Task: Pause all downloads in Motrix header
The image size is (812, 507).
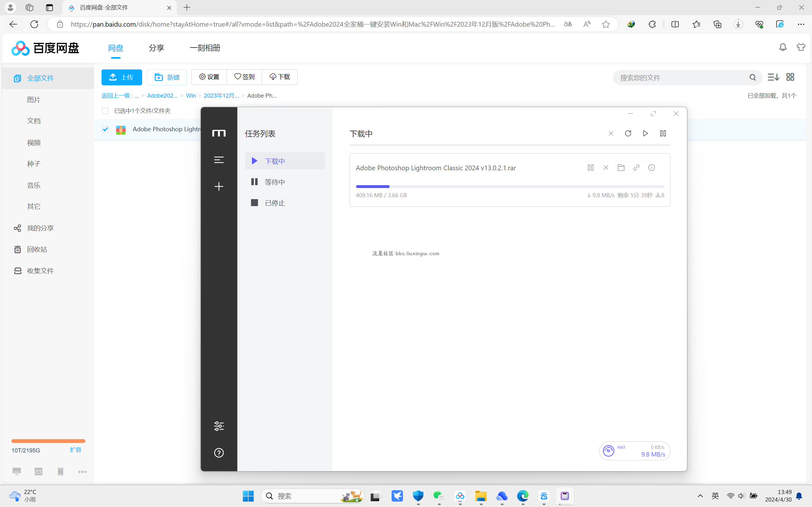Action: [x=663, y=133]
